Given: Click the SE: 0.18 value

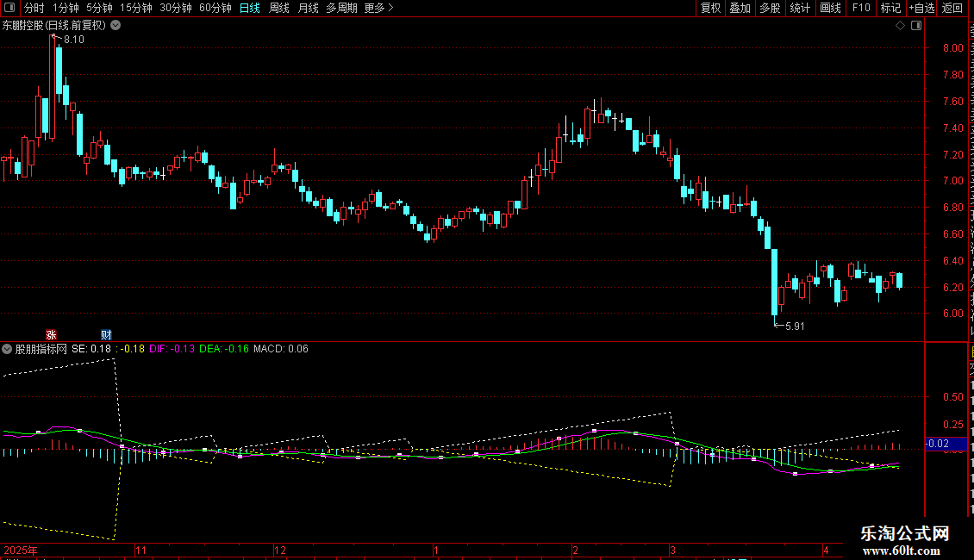Looking at the screenshot, I should click(91, 349).
